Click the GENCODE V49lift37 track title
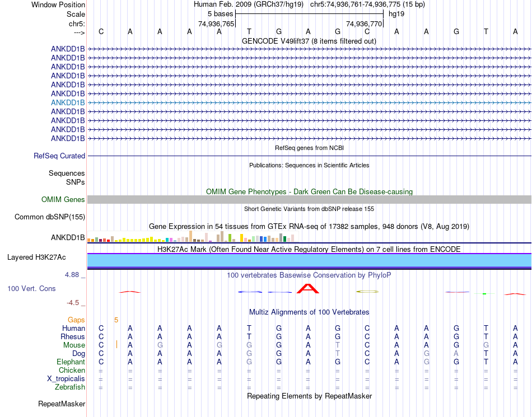Image resolution: width=532 pixels, height=417 pixels. click(309, 41)
